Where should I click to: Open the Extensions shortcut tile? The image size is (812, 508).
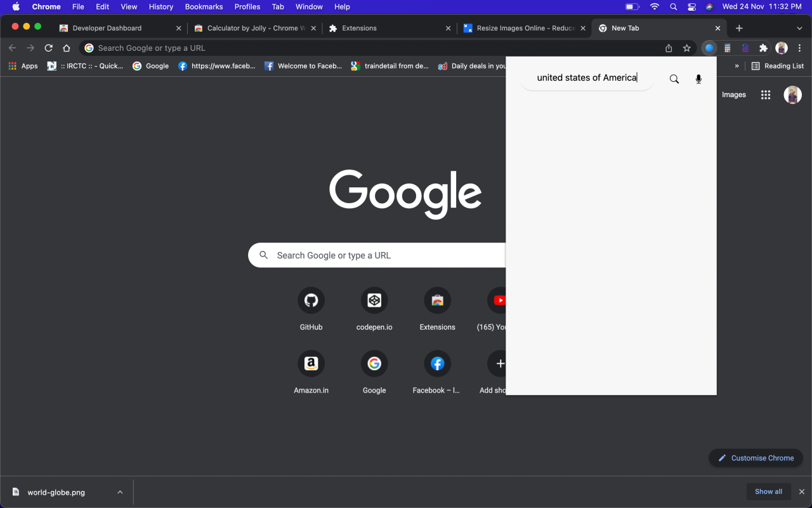pyautogui.click(x=438, y=309)
